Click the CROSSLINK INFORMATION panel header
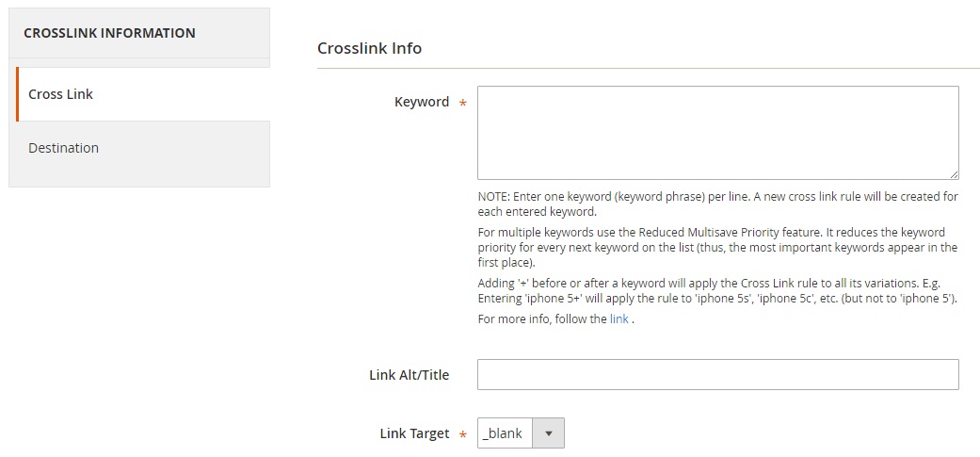Screen dimensions: 980x457 (139, 33)
